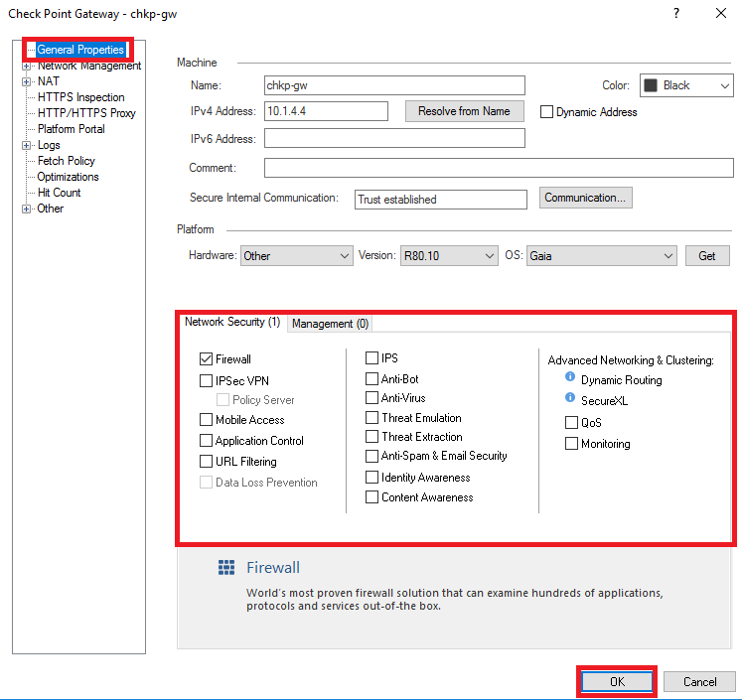Screen dimensions: 742x700
Task: Click the Resolve from Name button
Action: 464,111
